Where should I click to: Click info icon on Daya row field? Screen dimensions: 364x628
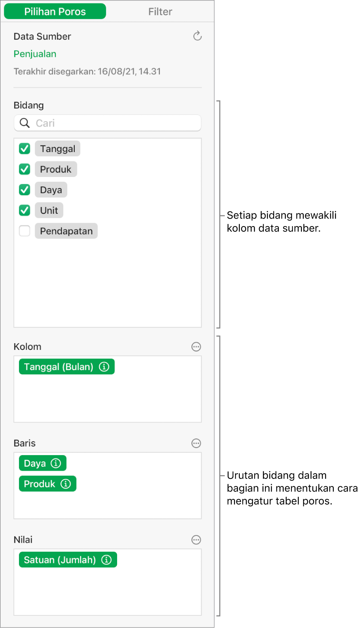click(56, 463)
